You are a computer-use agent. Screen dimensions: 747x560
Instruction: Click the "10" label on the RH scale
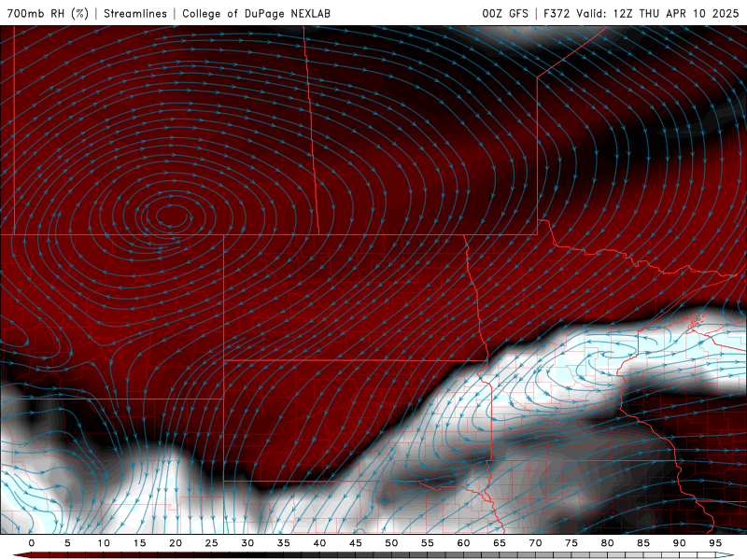(x=104, y=543)
